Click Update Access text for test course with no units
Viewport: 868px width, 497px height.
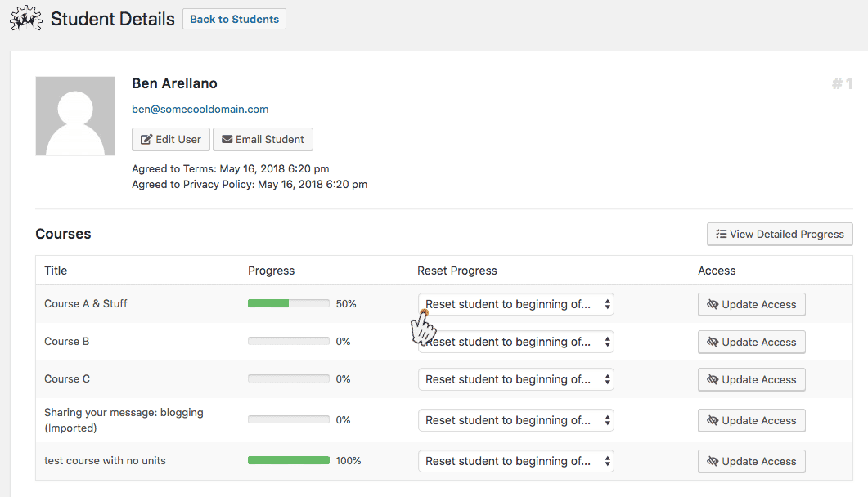759,462
